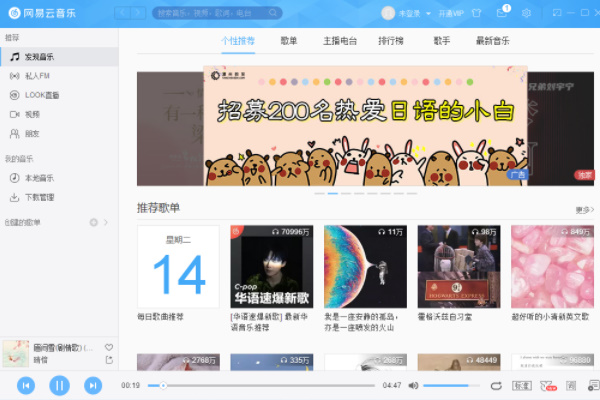Pause the current track

tap(59, 385)
